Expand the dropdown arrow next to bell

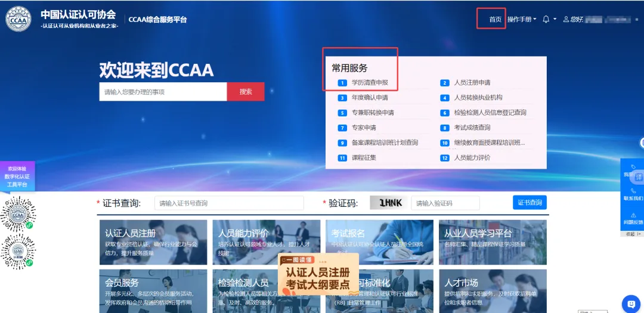(x=555, y=19)
